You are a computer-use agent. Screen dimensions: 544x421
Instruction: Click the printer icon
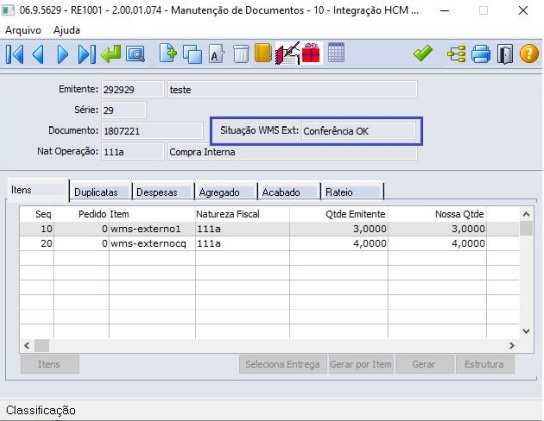pyautogui.click(x=481, y=54)
